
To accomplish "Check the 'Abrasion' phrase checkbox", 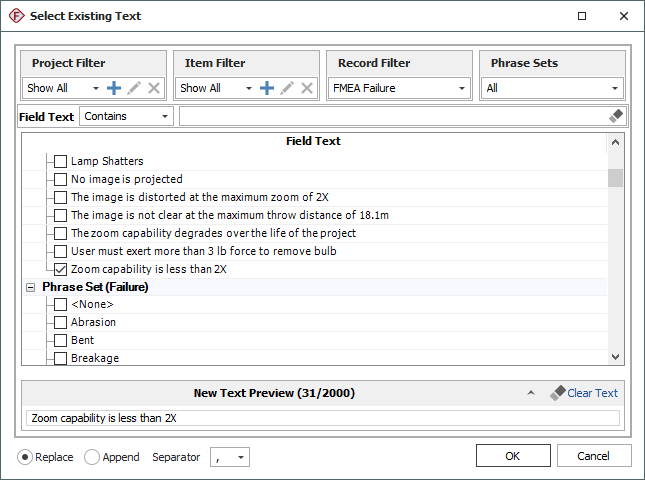I will [61, 323].
